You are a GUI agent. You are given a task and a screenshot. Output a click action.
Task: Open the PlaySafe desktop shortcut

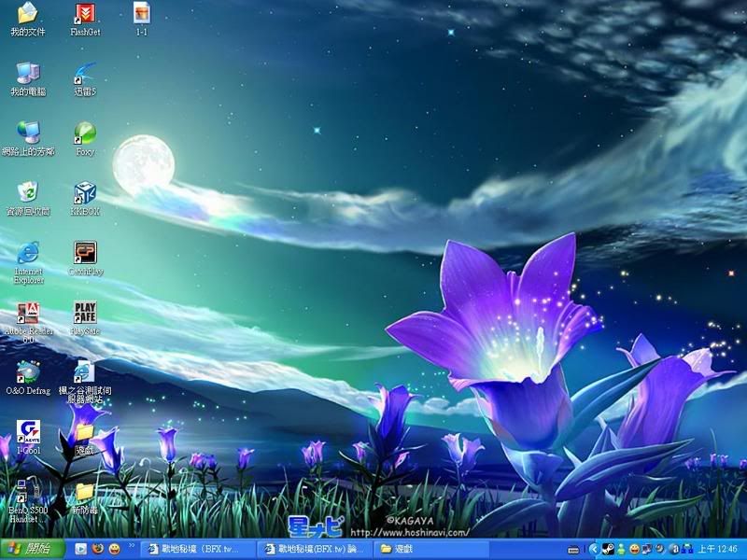tap(85, 313)
